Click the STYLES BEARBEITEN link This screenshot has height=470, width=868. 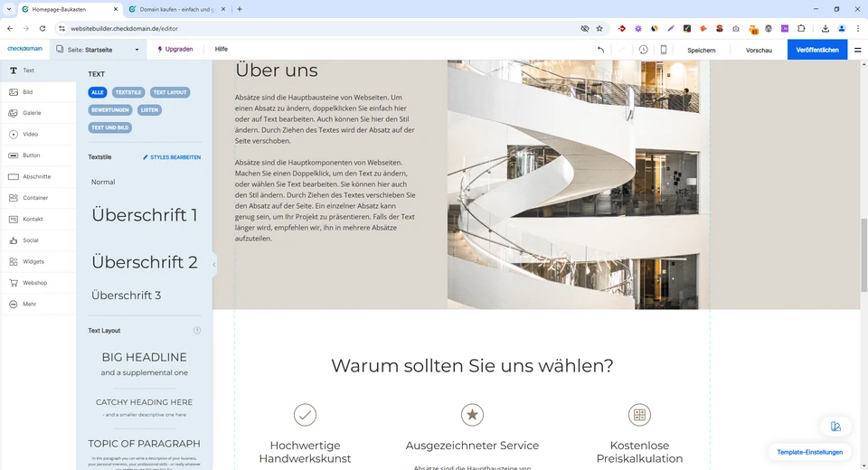pos(172,157)
